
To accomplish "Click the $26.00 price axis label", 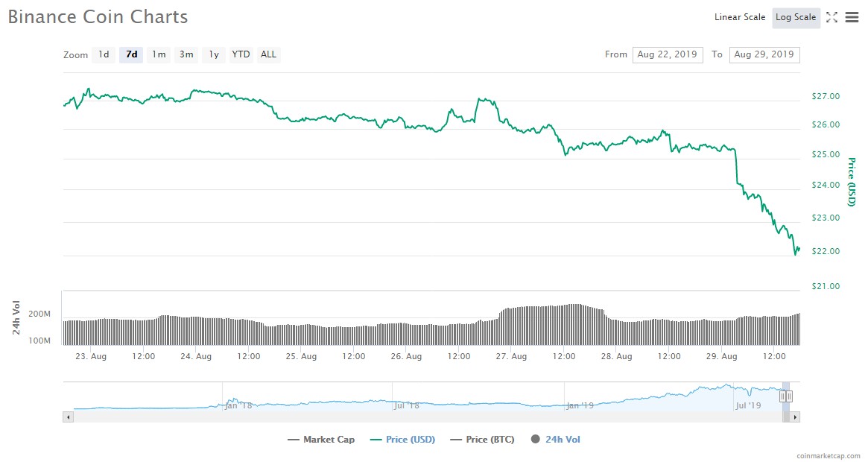I will point(826,124).
